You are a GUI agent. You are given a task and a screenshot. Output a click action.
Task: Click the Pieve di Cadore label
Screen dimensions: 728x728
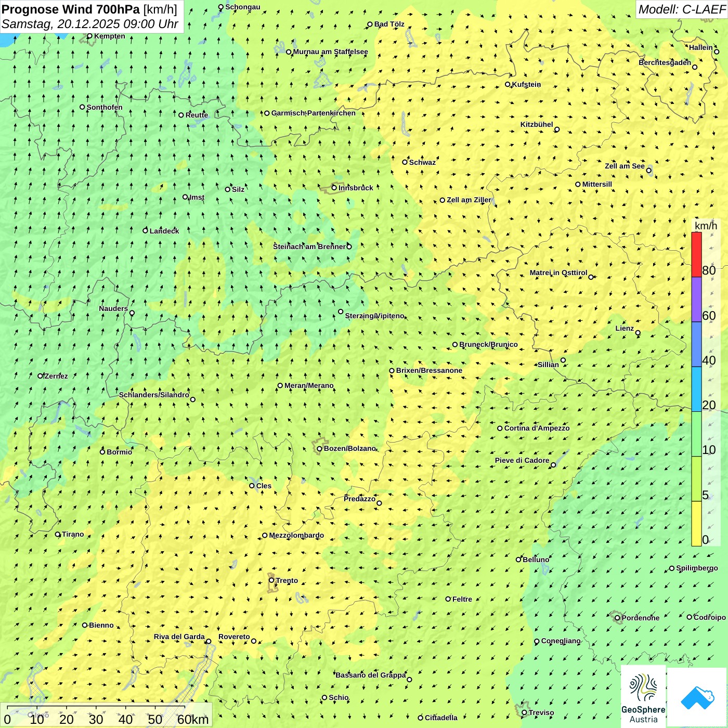click(522, 460)
